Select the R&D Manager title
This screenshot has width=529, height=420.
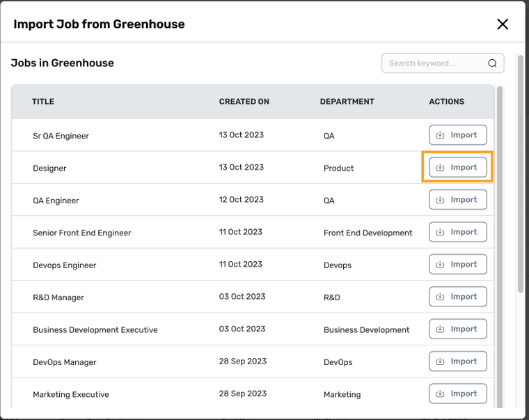(58, 297)
